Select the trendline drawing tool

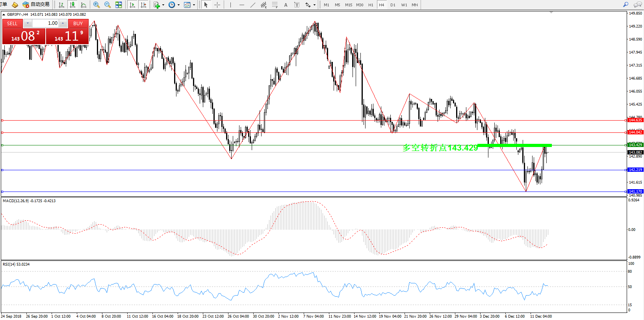252,5
